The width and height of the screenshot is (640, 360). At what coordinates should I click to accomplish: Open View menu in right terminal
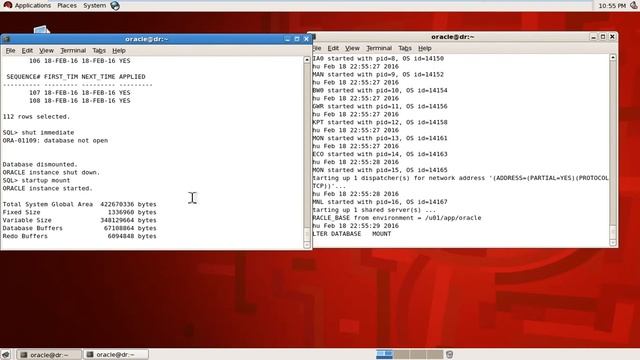pyautogui.click(x=352, y=48)
